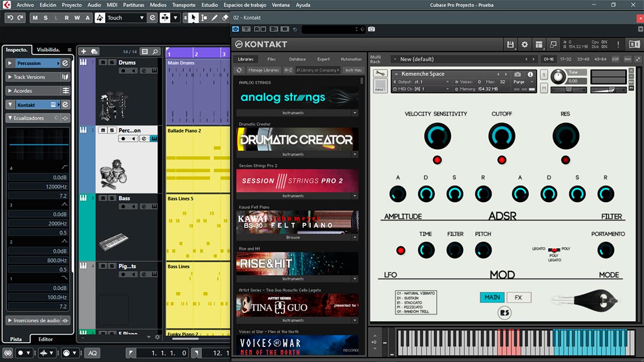The image size is (644, 362).
Task: Select the Range Selection tool
Action: (204, 18)
